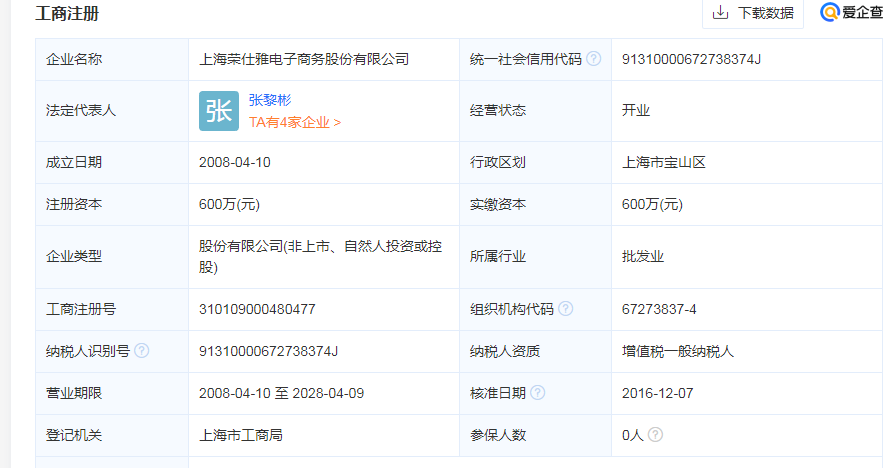The width and height of the screenshot is (887, 468).
Task: Select registered capital 600万(元) in 注册资本 row
Action: pyautogui.click(x=229, y=204)
